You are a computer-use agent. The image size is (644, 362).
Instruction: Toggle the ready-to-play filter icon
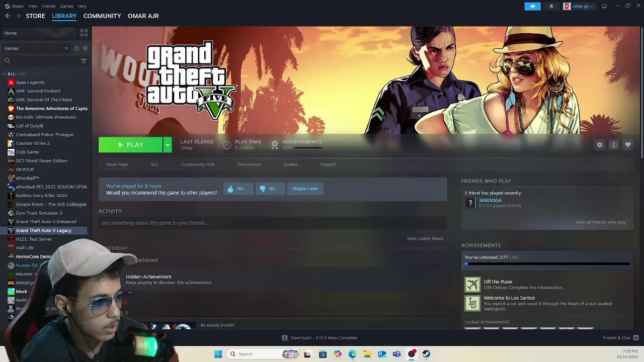(85, 48)
